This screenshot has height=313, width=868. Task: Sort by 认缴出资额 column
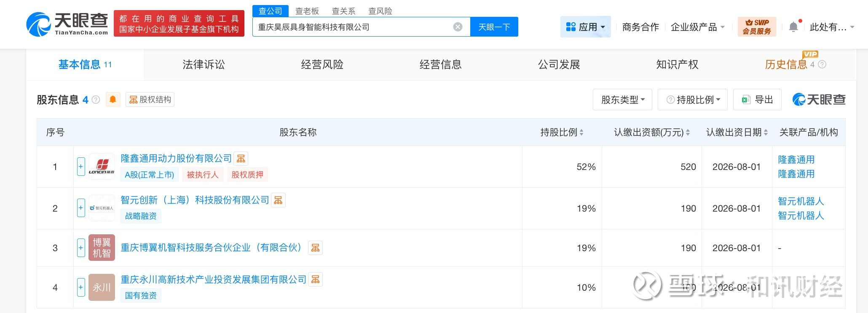[x=688, y=133]
